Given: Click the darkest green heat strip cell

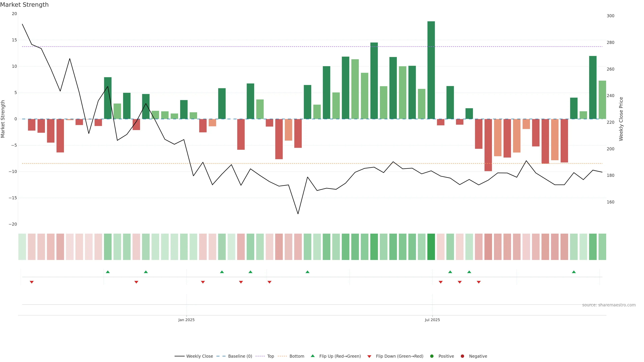Looking at the screenshot, I should point(431,247).
